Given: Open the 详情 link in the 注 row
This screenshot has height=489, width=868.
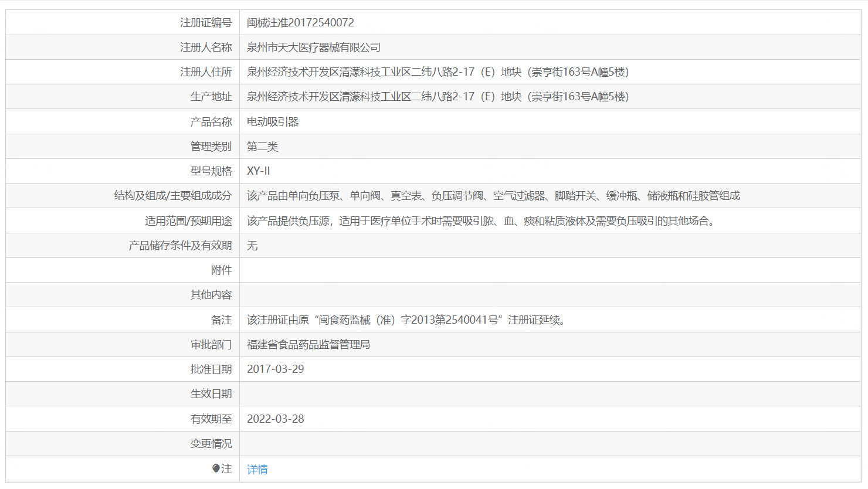Looking at the screenshot, I should [257, 469].
